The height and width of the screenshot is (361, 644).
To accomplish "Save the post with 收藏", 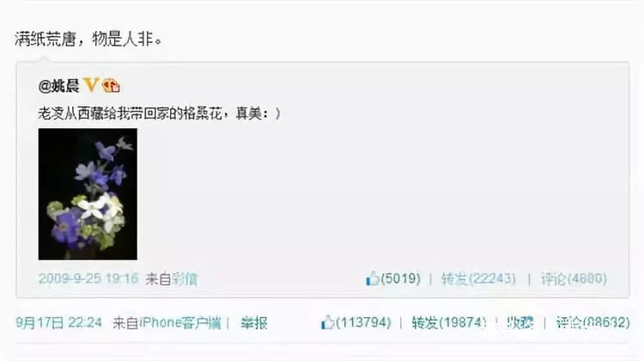I will [x=520, y=322].
